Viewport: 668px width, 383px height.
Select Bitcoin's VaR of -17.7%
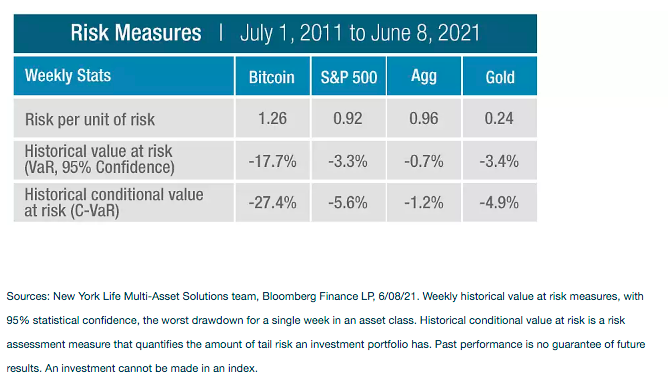(272, 161)
